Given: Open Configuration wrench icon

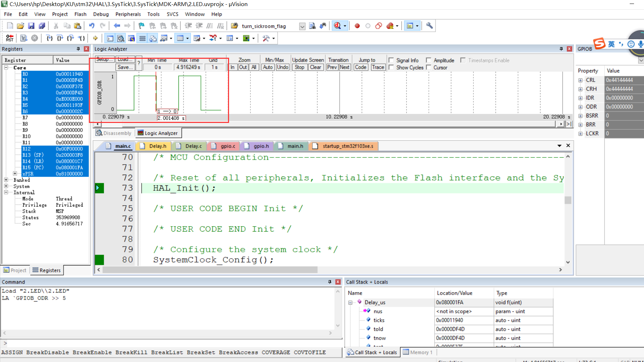Looking at the screenshot, I should tap(429, 26).
